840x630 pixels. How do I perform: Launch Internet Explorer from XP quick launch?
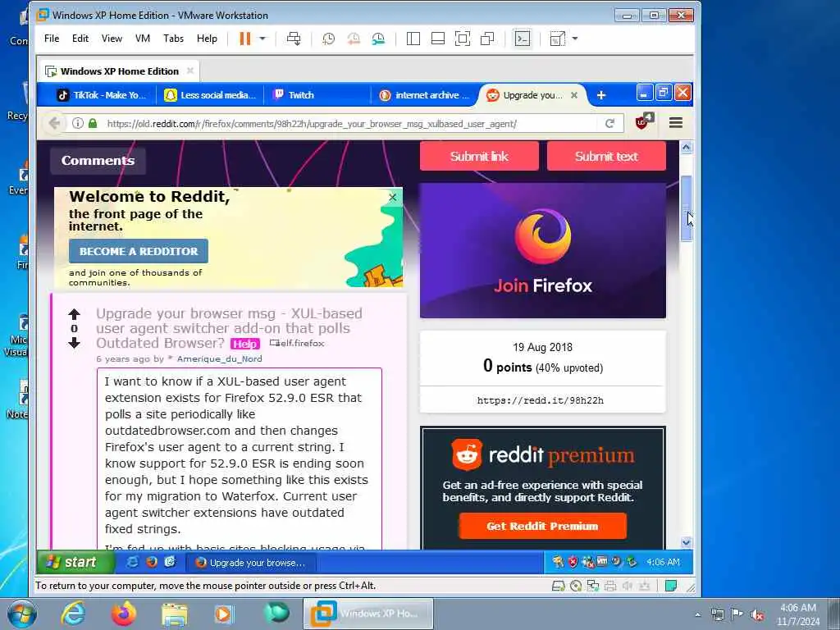tap(131, 562)
